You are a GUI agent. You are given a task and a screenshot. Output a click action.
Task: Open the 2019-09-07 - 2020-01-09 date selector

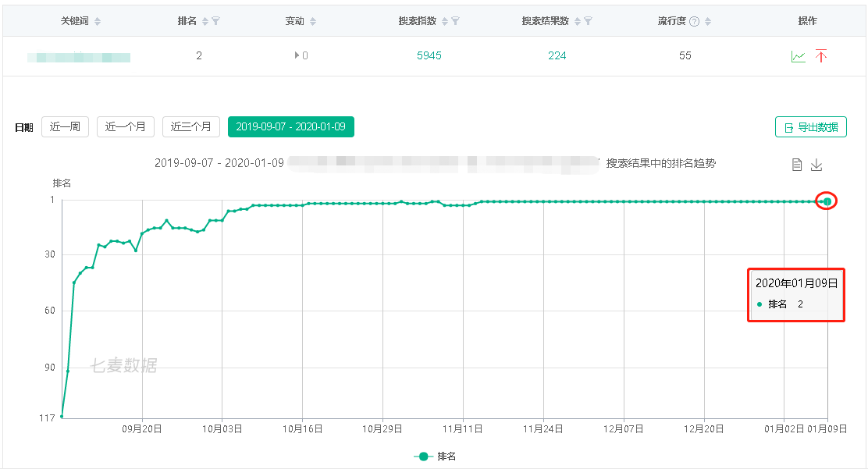tap(291, 126)
